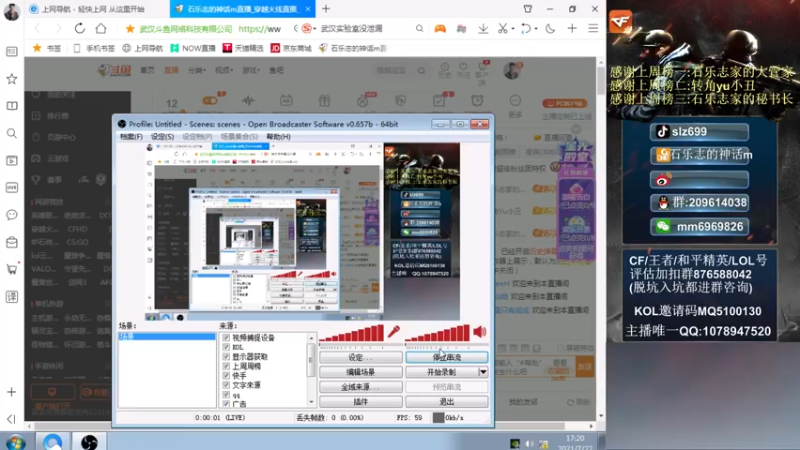
Task: Click the taskbar volume speaker icon
Action: (x=529, y=444)
